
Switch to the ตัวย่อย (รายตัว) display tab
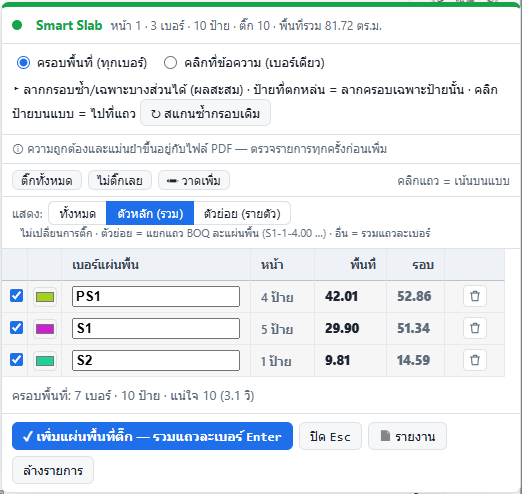point(242,213)
